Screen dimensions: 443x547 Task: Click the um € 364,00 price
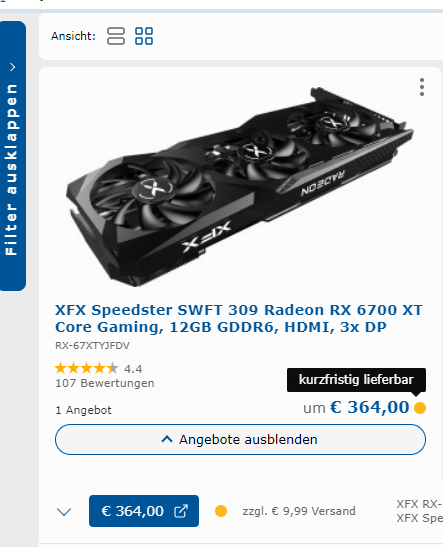(356, 407)
